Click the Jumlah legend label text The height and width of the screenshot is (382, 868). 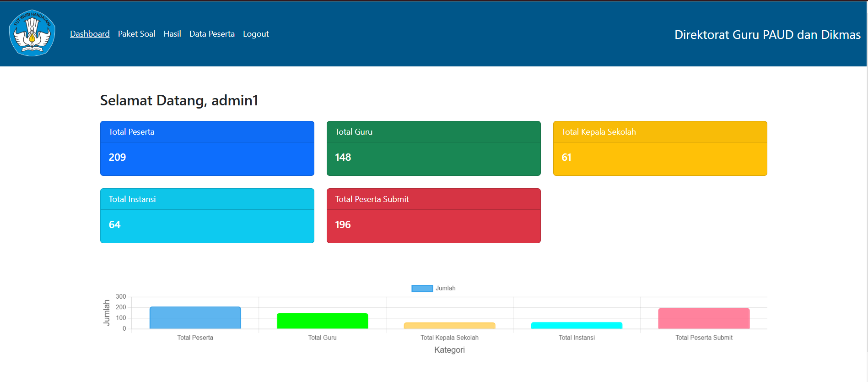coord(445,289)
